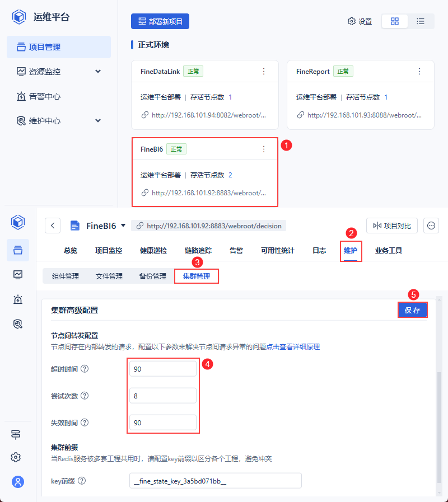Viewport: 448px width, 502px height.
Task: Click the deployment icon at sidebar bottom
Action: tap(16, 434)
